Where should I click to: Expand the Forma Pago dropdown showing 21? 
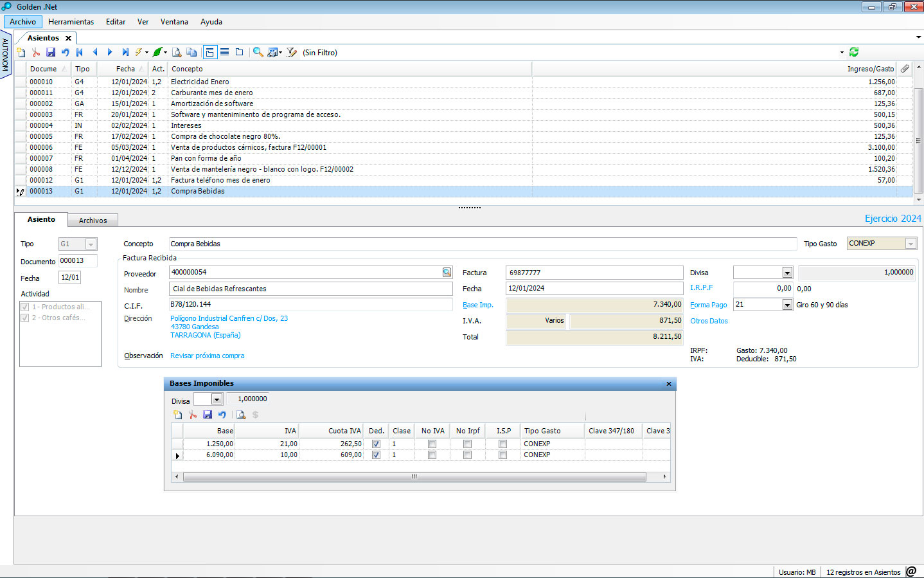[787, 305]
